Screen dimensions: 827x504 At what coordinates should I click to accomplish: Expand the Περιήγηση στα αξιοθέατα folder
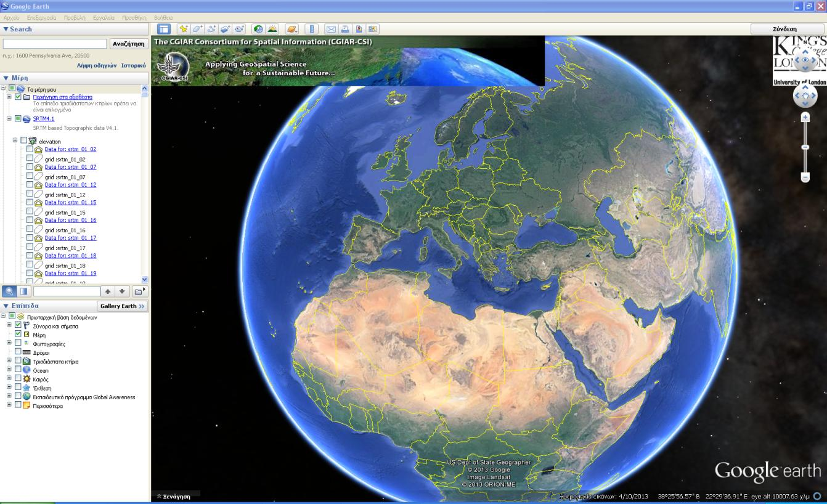click(x=9, y=97)
